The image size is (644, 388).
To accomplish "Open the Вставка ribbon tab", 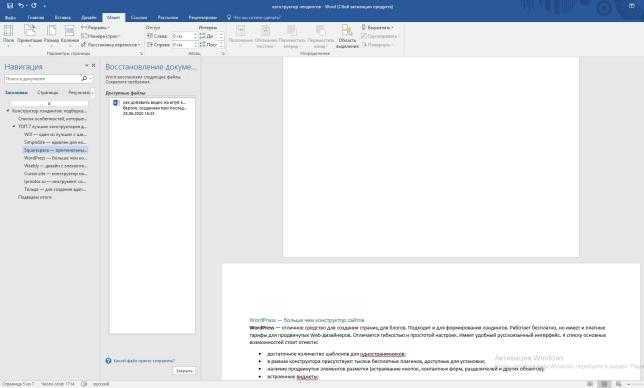I will (x=62, y=18).
